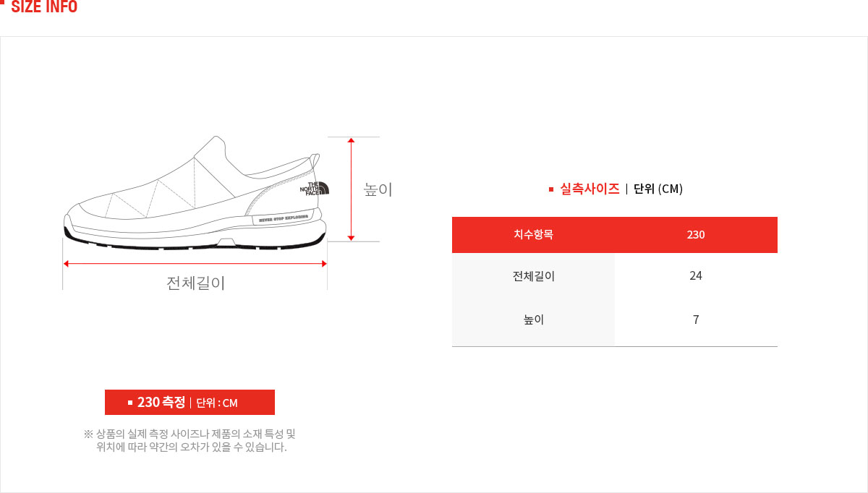Click the 높이 label beside the shoe
This screenshot has width=868, height=493.
coord(378,189)
